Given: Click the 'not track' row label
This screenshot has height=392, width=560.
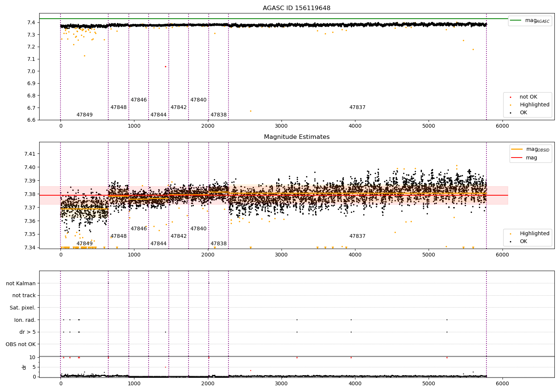Looking at the screenshot, I should 24,295.
